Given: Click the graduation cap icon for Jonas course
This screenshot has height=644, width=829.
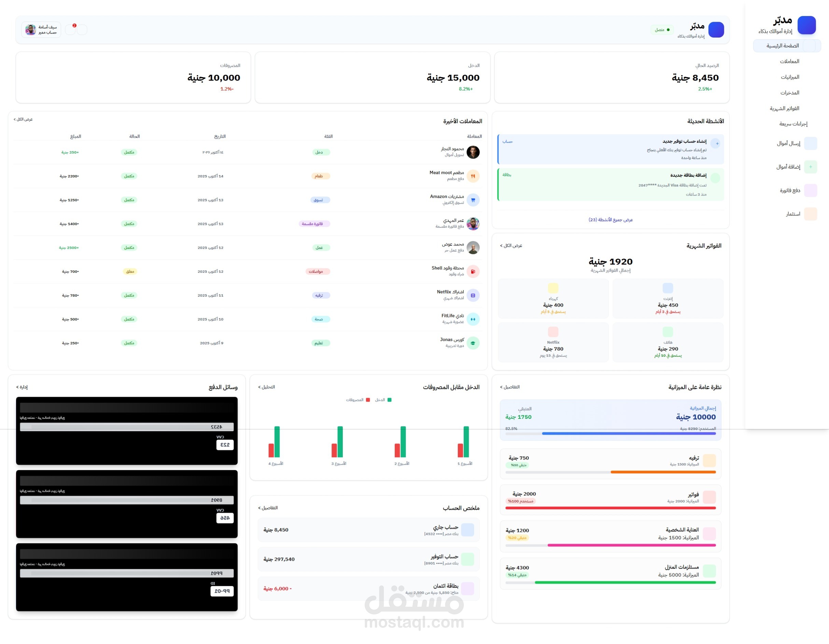Looking at the screenshot, I should (473, 343).
